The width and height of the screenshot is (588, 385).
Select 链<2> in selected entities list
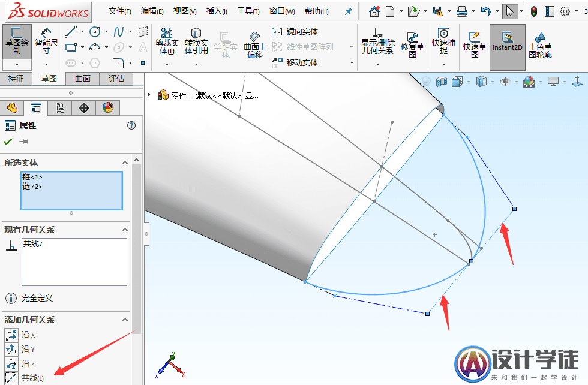32,187
